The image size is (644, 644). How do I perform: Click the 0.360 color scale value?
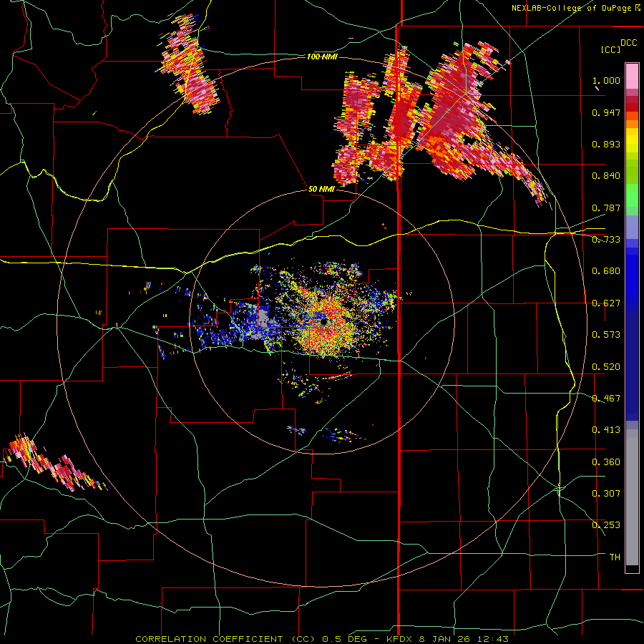coord(606,462)
